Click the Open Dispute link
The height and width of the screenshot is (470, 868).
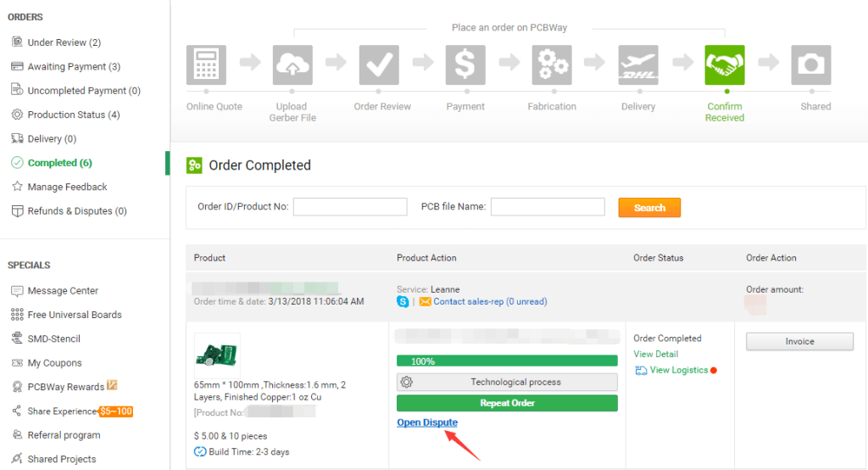427,422
